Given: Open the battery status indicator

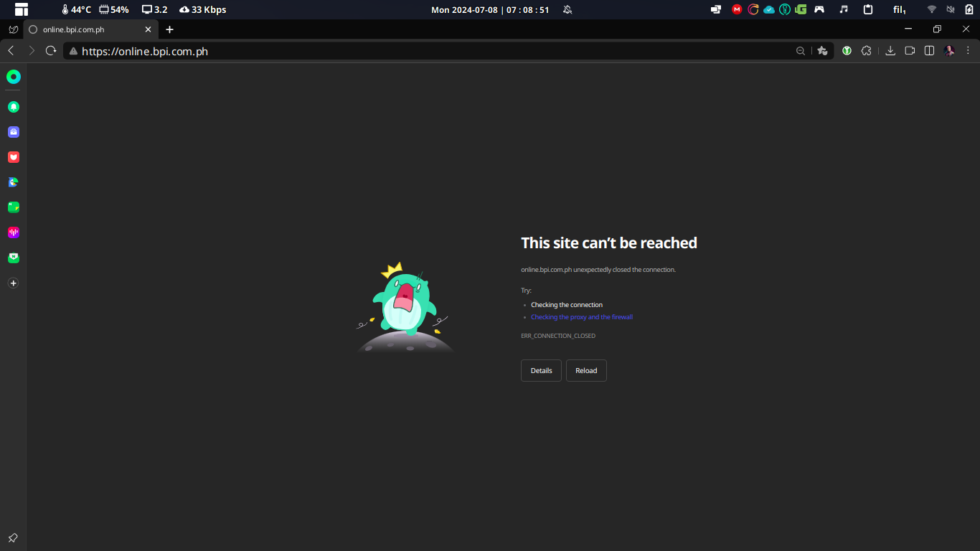Looking at the screenshot, I should [969, 9].
